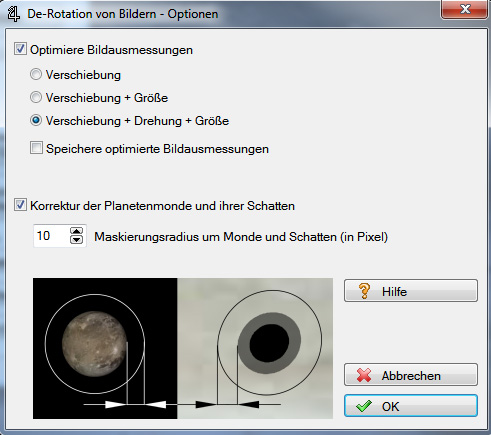Toggle Korrektur der Planetenmonde checkbox

20,205
